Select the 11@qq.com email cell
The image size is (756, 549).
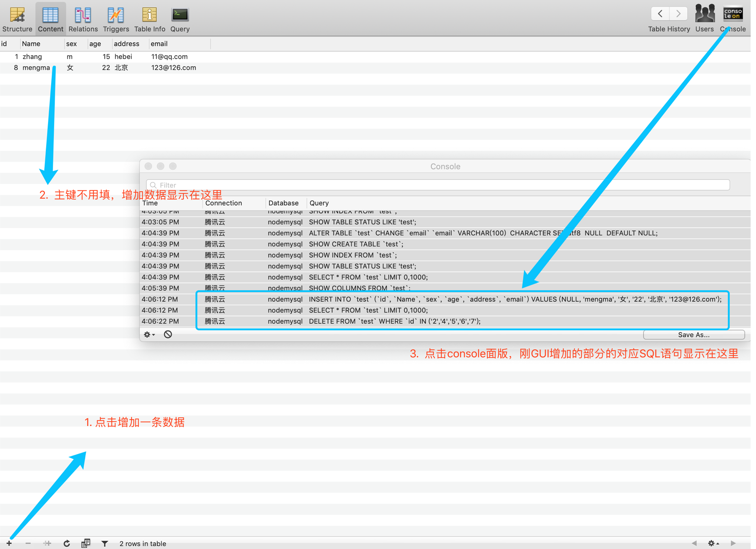click(179, 57)
